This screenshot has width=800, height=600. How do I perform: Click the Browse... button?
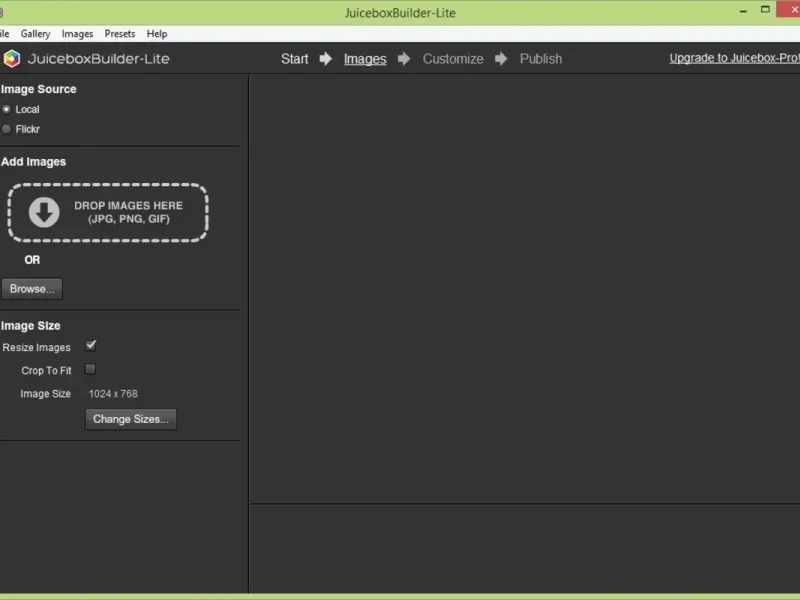click(x=32, y=289)
